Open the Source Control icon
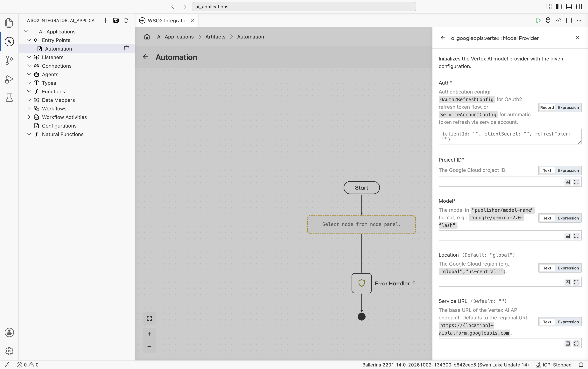 [x=9, y=60]
